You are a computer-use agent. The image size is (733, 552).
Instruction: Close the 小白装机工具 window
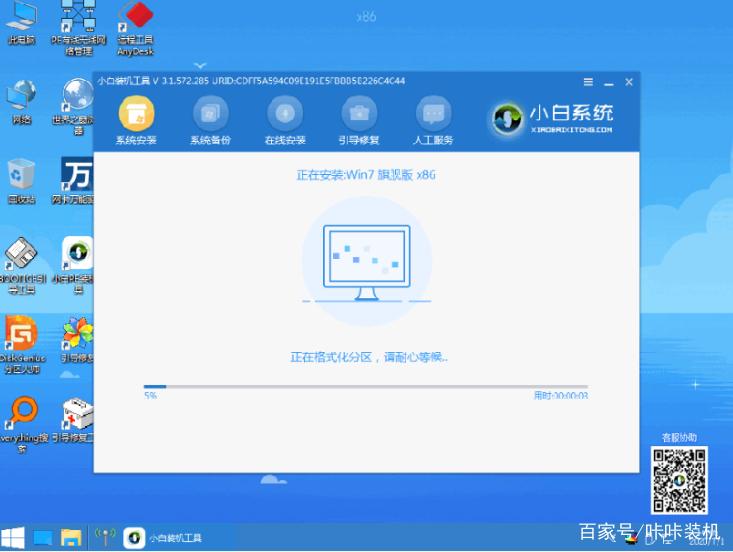coord(629,82)
